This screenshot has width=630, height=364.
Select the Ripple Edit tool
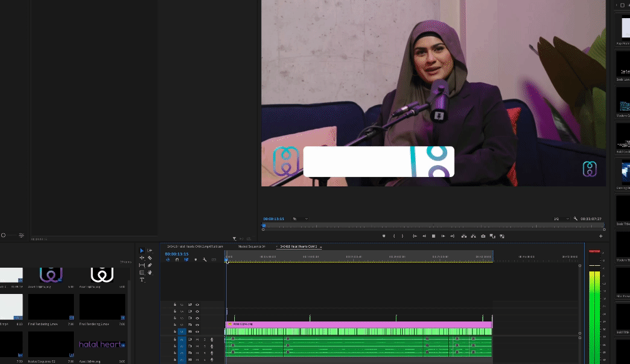coord(142,258)
